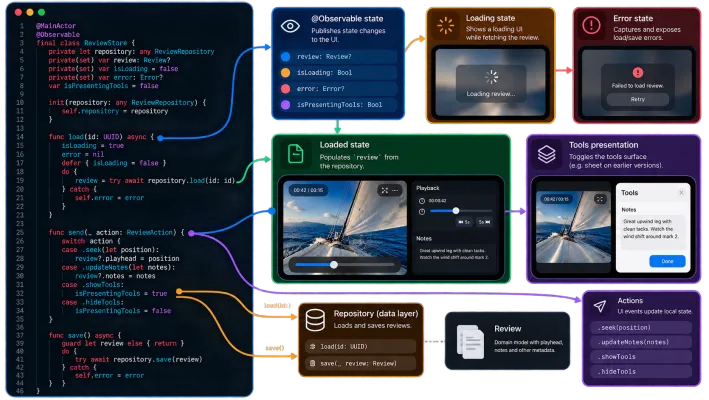
Task: Click the exclamation icon beside the Error state title
Action: click(591, 25)
